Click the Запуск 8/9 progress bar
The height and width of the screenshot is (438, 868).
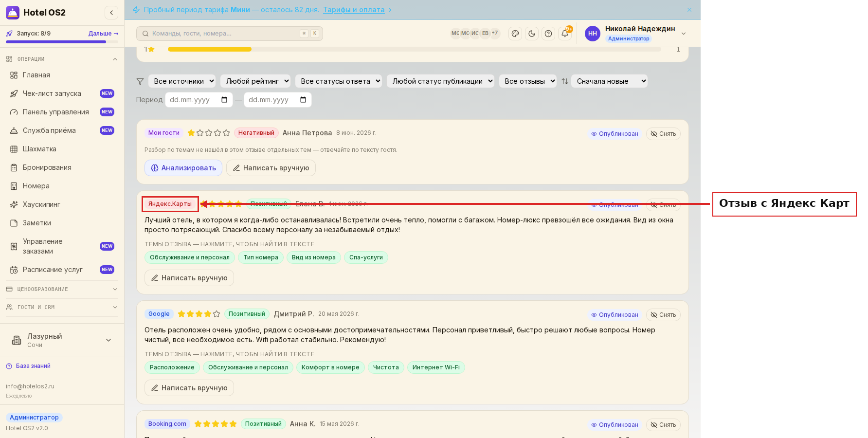pyautogui.click(x=62, y=42)
